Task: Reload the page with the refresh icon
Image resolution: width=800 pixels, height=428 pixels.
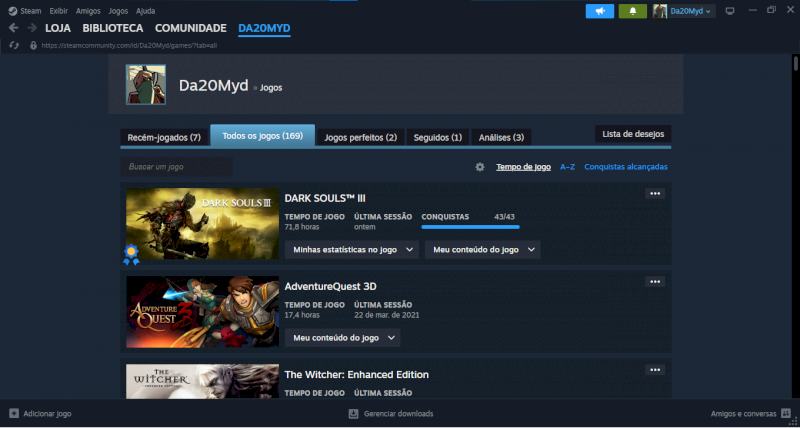Action: 13,46
